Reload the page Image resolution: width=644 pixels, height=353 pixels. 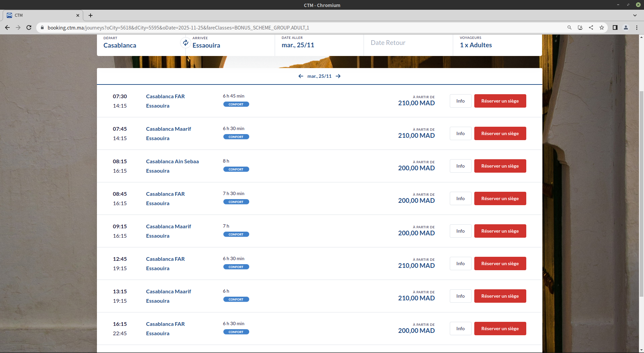coord(29,27)
